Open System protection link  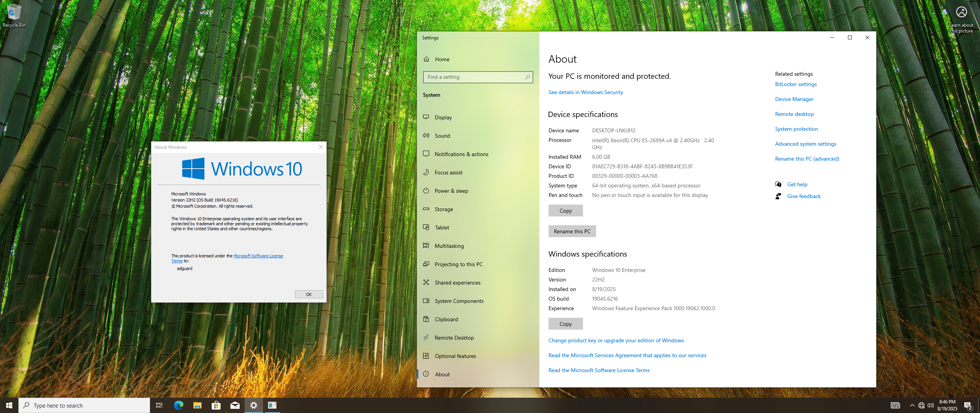[796, 129]
